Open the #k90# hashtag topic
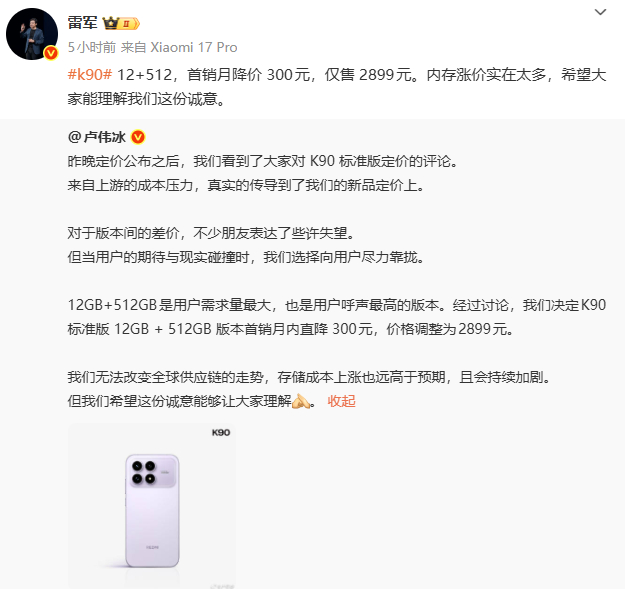This screenshot has width=625, height=589. 90,75
